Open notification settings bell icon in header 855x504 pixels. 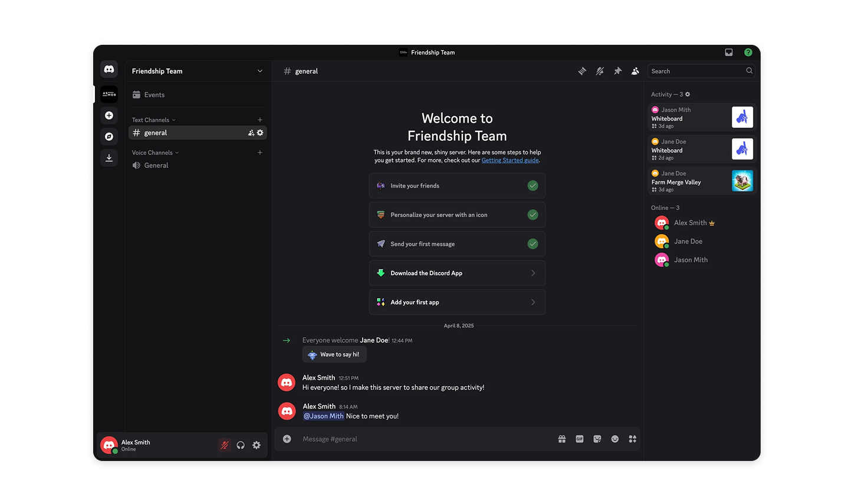600,71
